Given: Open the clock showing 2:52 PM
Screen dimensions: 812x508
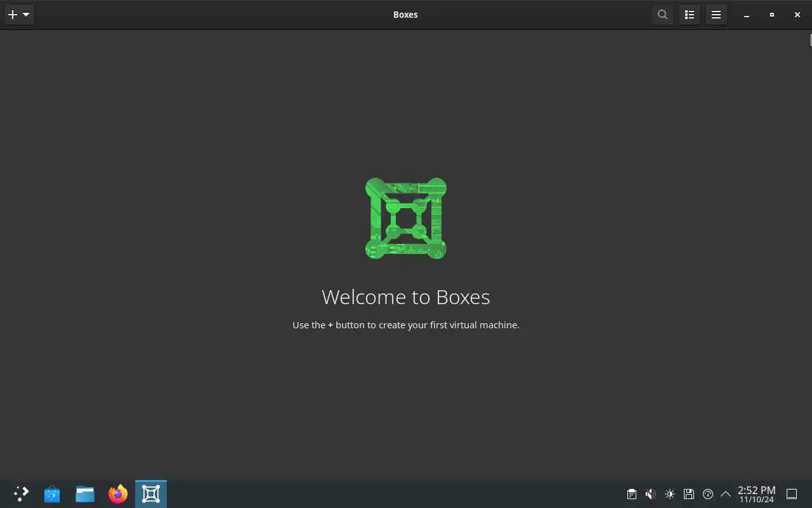Looking at the screenshot, I should click(756, 494).
